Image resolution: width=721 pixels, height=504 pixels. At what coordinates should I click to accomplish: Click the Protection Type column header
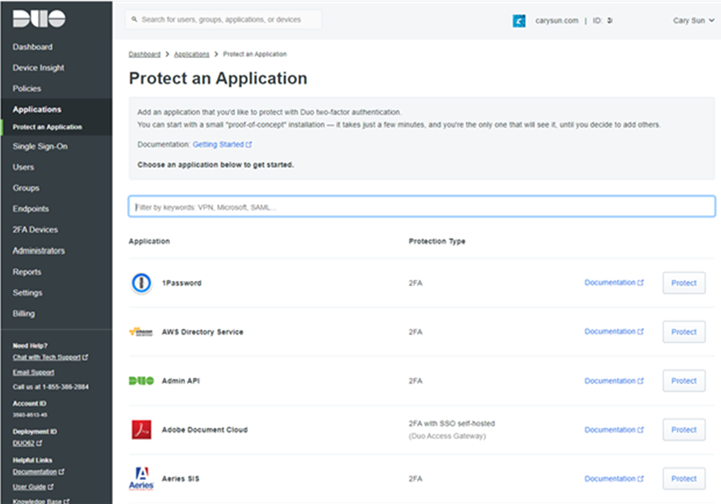tap(437, 241)
